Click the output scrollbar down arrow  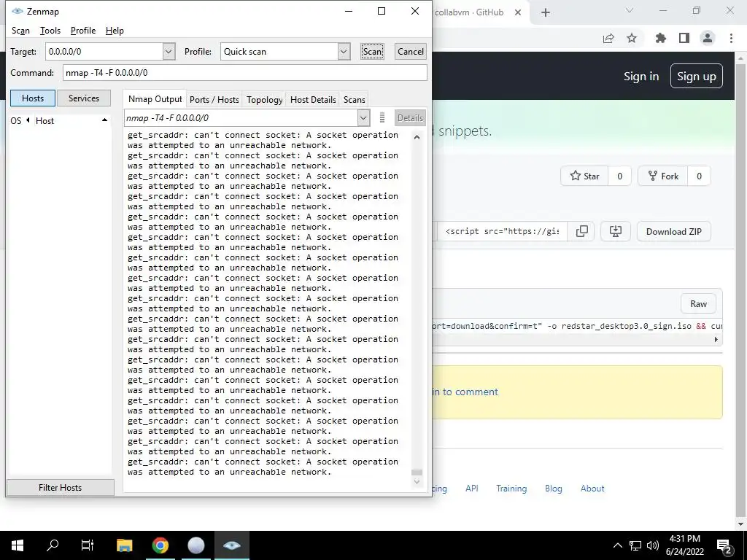[417, 481]
